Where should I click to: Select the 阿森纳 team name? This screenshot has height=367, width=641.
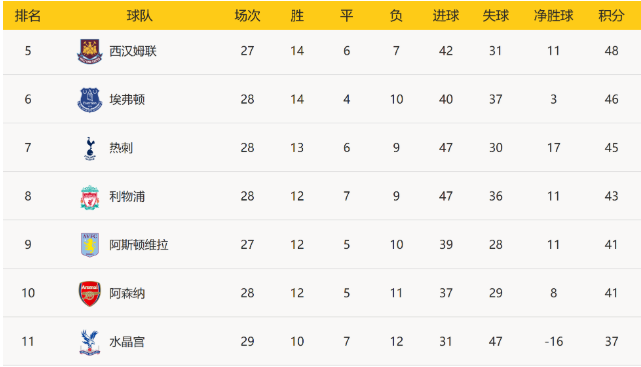[x=127, y=293]
